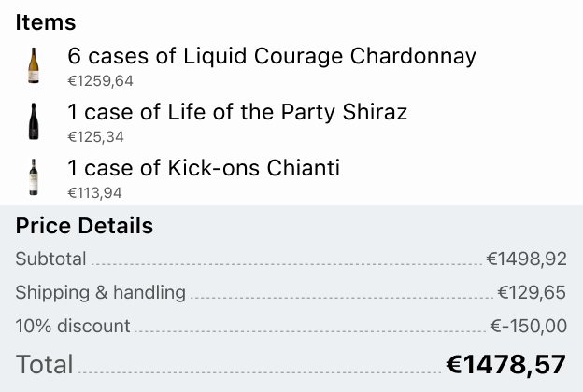This screenshot has height=392, width=583.
Task: Open the Kick-ons Chianti item
Action: [x=204, y=168]
